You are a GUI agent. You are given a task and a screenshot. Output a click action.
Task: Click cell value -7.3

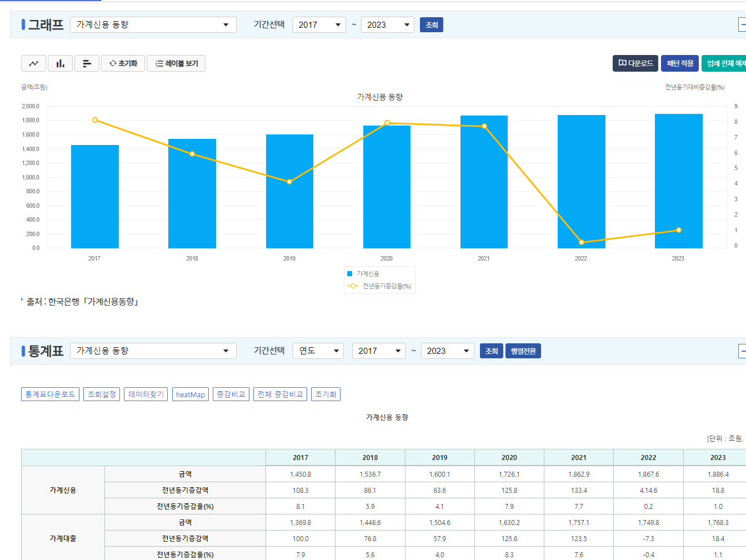648,539
